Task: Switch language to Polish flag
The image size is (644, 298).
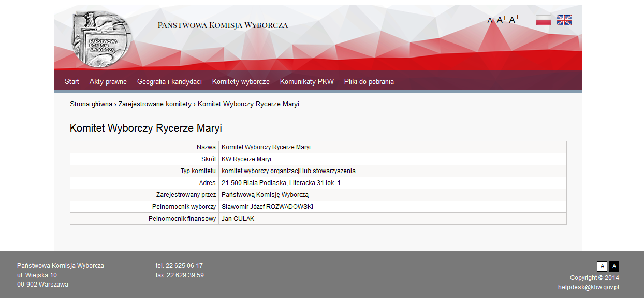Action: click(x=544, y=20)
